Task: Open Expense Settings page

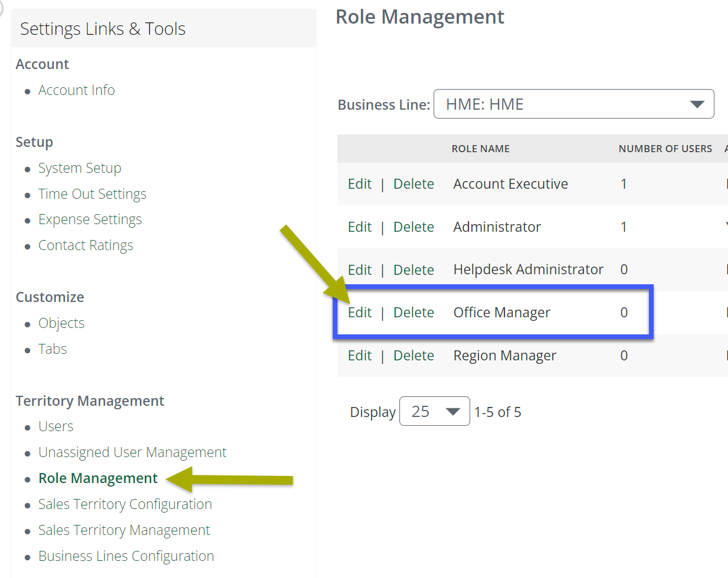Action: [x=90, y=219]
